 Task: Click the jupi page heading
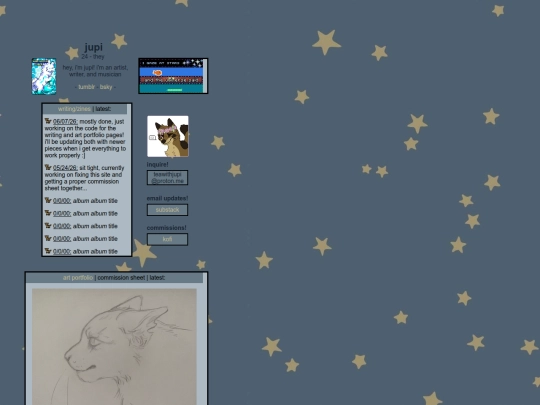point(93,47)
